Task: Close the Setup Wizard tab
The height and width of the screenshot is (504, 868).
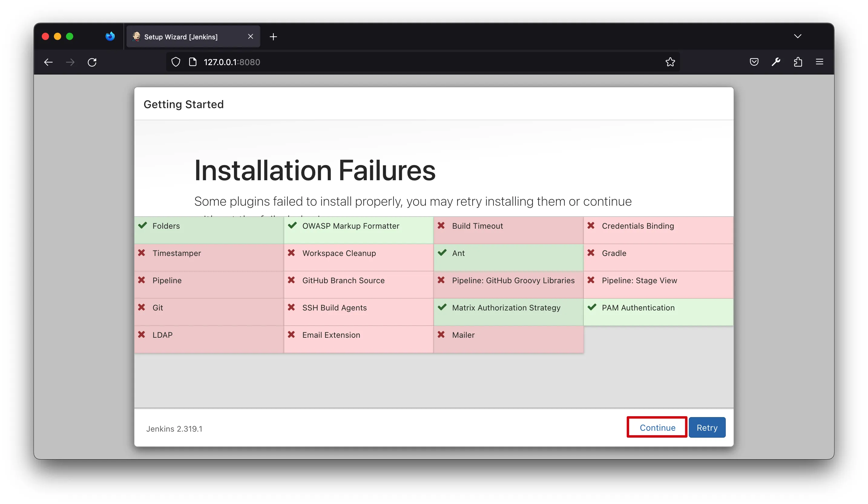Action: click(x=250, y=37)
